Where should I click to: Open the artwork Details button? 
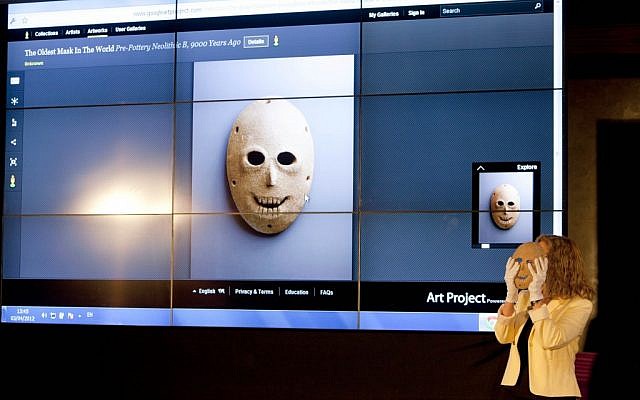click(x=256, y=42)
